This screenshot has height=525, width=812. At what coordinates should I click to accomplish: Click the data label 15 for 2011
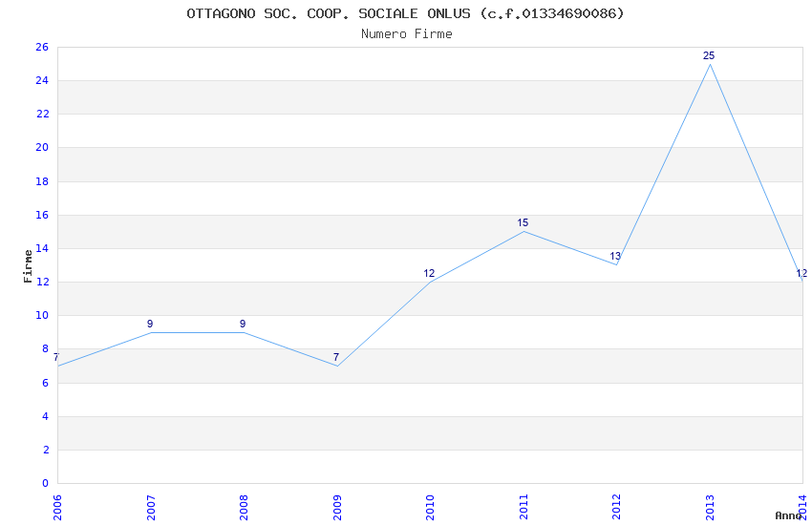click(523, 223)
